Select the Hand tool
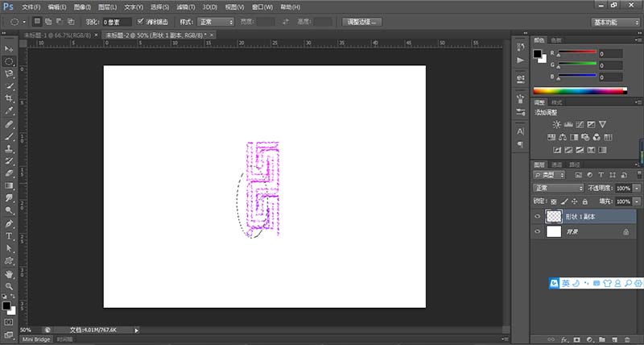Screen dimensions: 644x345 [9, 274]
